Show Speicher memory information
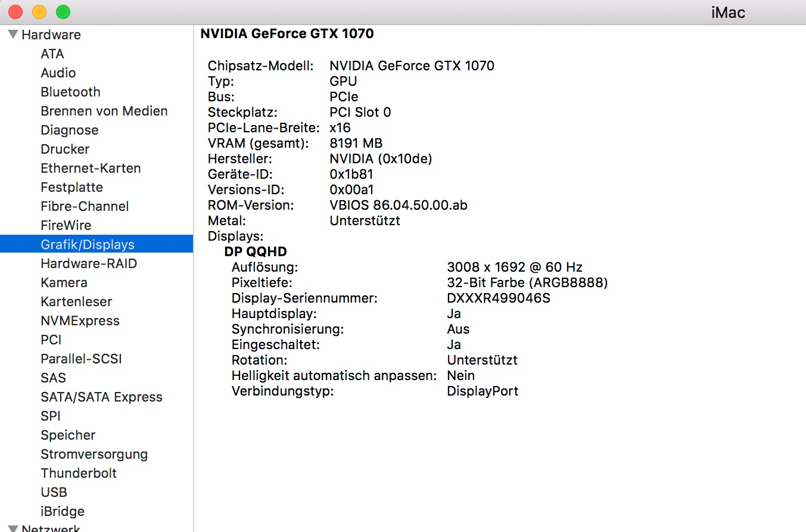 click(x=68, y=435)
